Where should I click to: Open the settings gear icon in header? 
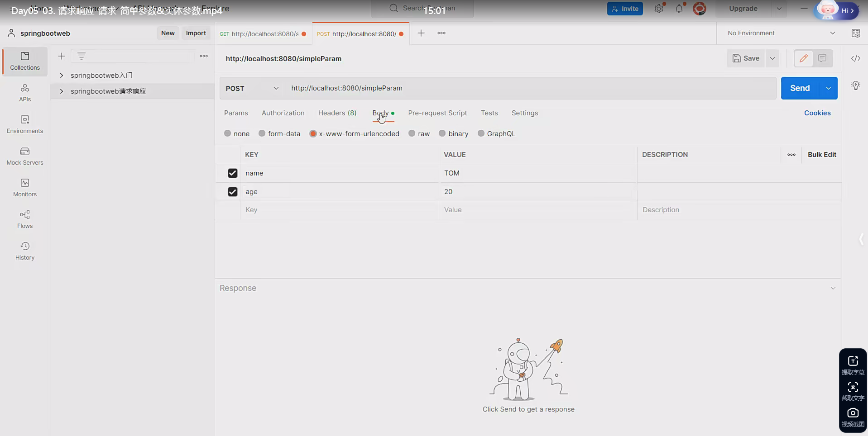point(659,9)
